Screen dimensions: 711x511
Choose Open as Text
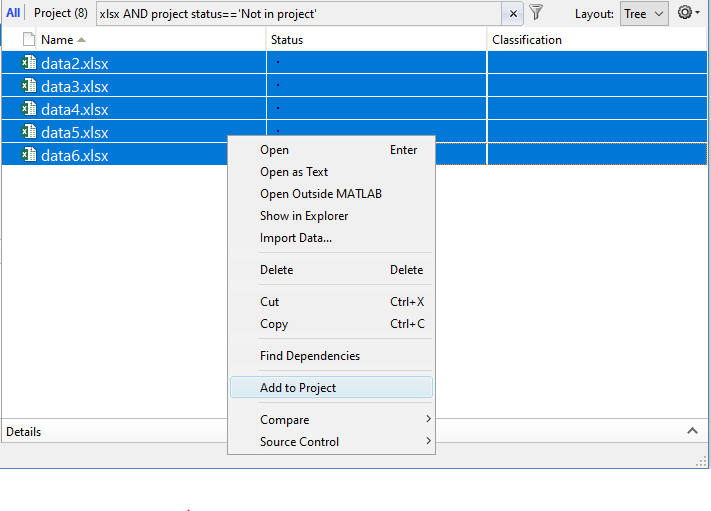tap(331, 172)
